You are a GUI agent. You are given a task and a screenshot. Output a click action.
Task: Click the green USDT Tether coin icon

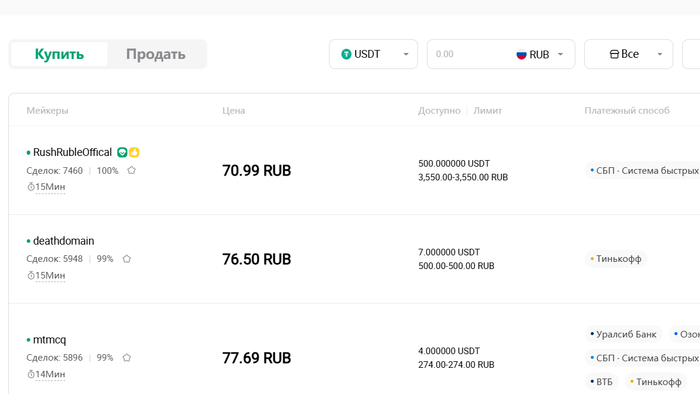coord(346,54)
